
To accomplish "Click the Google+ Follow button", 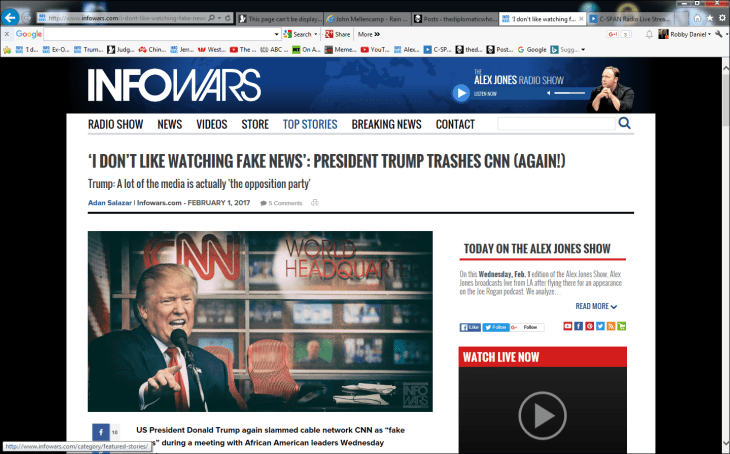I will tap(527, 327).
